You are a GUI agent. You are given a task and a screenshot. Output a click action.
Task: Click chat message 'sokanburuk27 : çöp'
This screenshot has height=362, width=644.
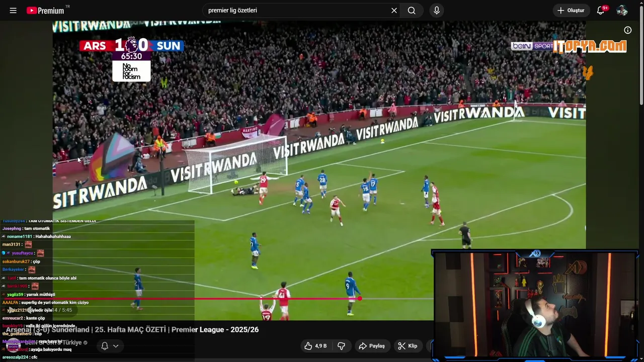21,261
